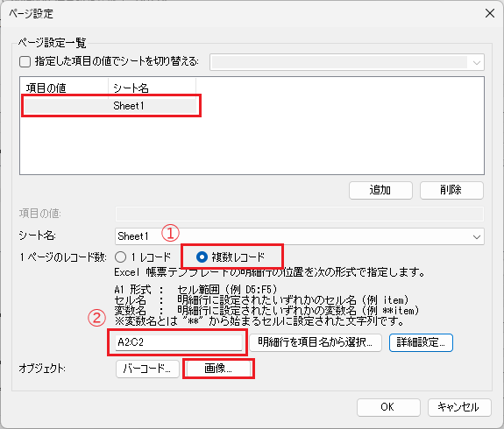Enable the checkbox to switch sheets by item value
This screenshot has width=504, height=429.
25,61
